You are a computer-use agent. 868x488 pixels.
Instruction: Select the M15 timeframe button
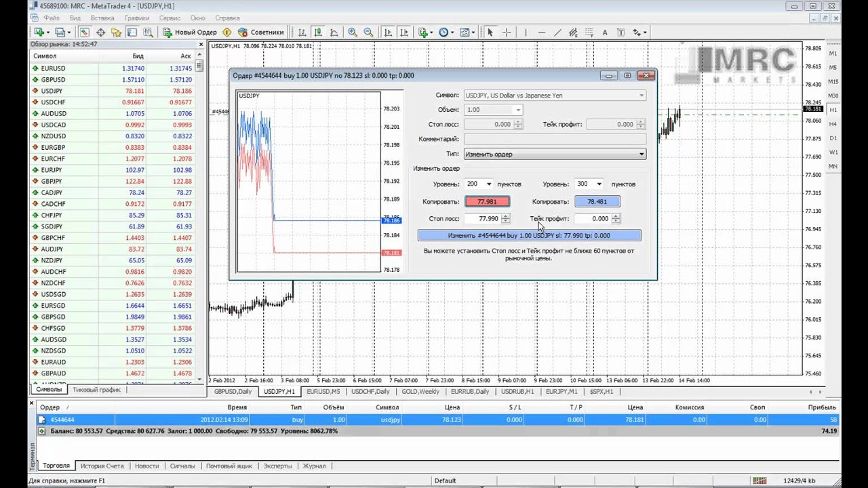click(x=833, y=81)
